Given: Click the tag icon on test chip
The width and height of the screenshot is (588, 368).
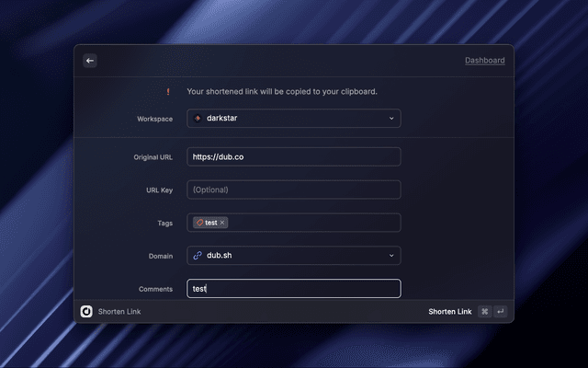Looking at the screenshot, I should point(199,223).
